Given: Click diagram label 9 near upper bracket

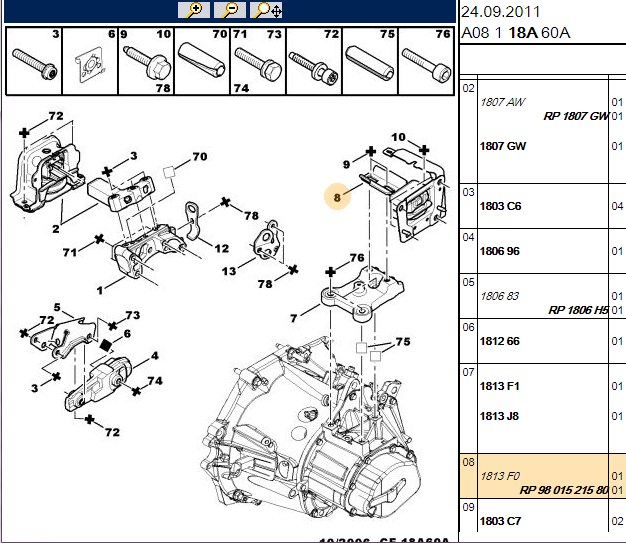Looking at the screenshot, I should 347,164.
